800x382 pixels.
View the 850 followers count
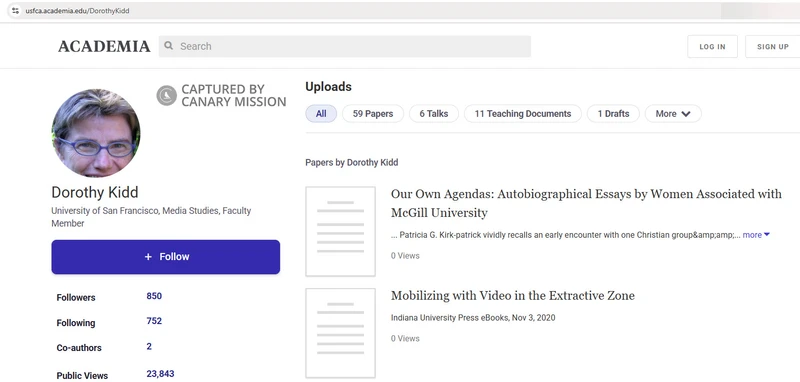(x=154, y=296)
